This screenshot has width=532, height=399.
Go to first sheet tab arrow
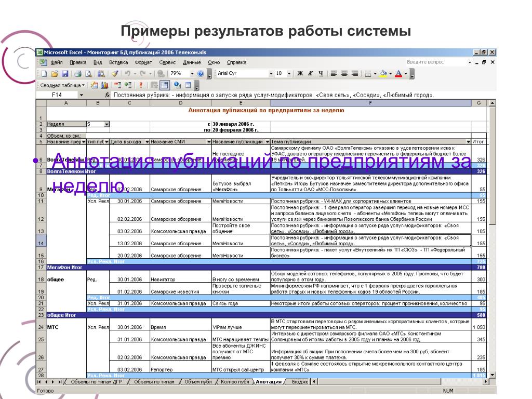pyautogui.click(x=39, y=382)
